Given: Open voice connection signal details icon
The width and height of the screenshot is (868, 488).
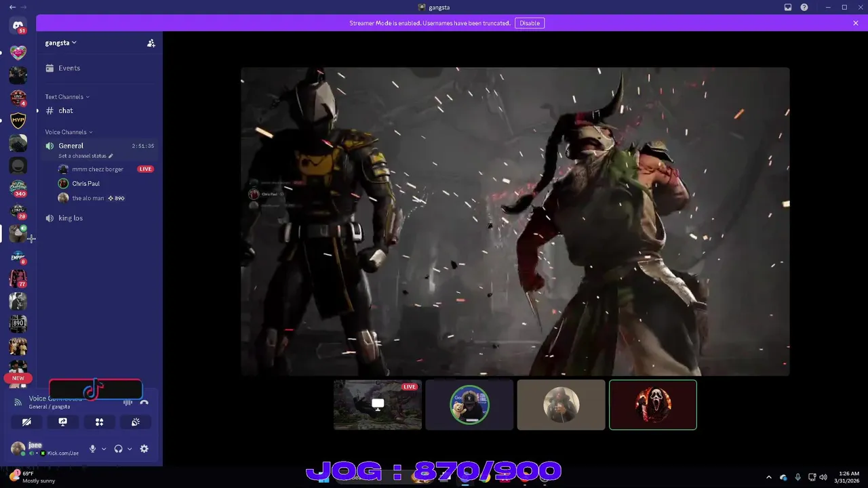Looking at the screenshot, I should coord(18,402).
